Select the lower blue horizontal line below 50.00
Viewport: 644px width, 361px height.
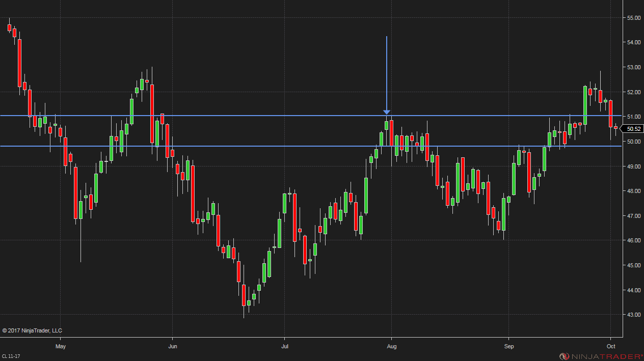(311, 146)
